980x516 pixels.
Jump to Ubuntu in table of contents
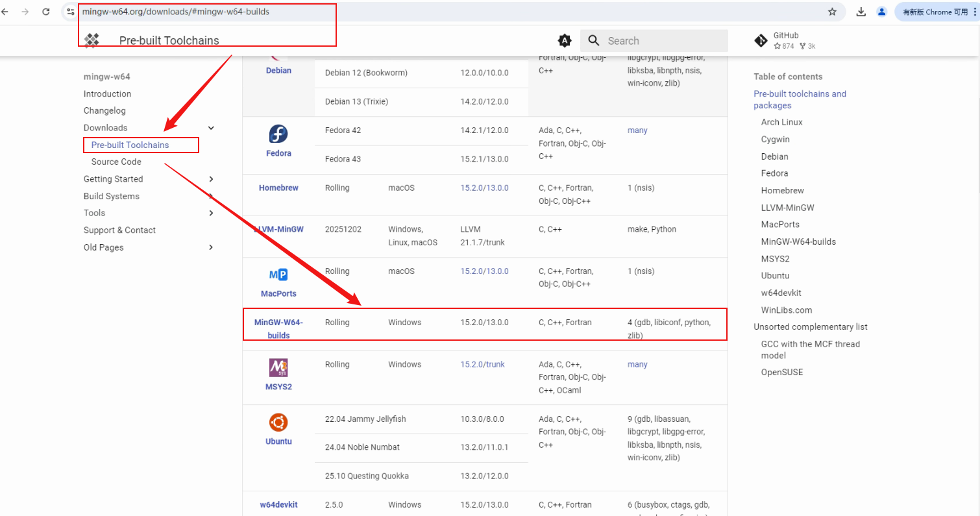pyautogui.click(x=775, y=276)
